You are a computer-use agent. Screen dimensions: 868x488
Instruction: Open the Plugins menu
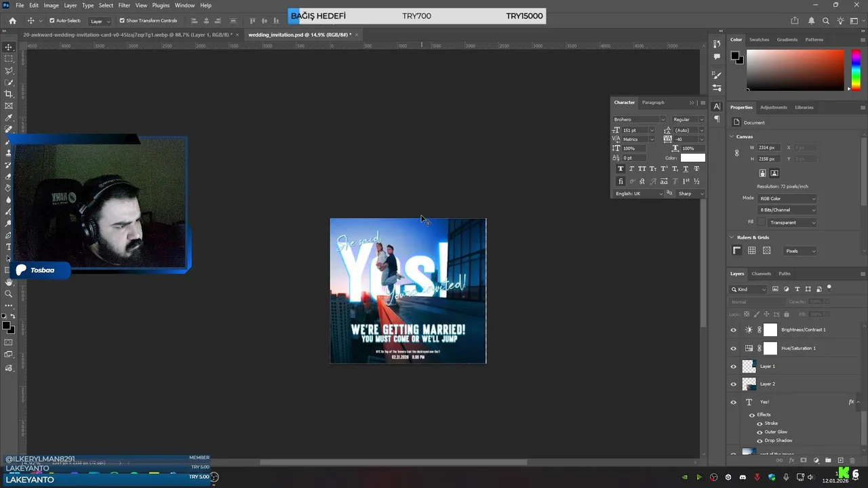pos(161,5)
